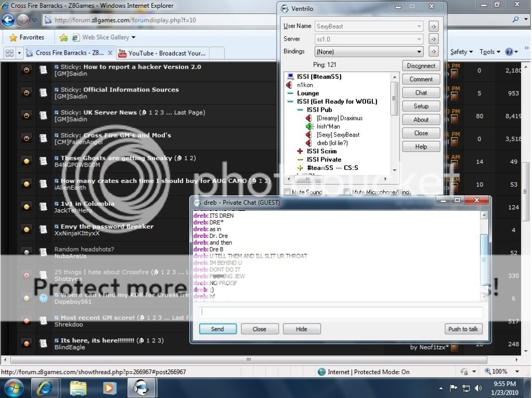Click the Ventrilo headset icon in taskbar
The height and width of the screenshot is (398, 532).
[x=140, y=388]
